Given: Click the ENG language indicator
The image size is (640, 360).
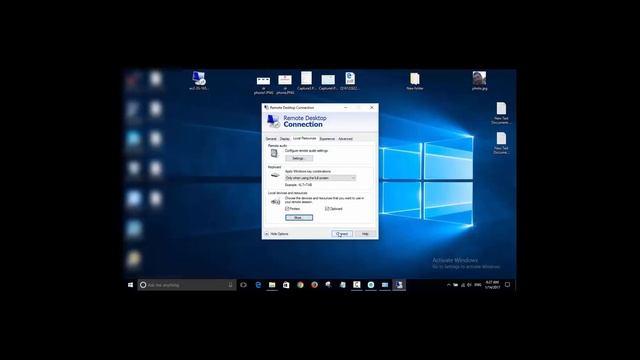Looking at the screenshot, I should [478, 285].
